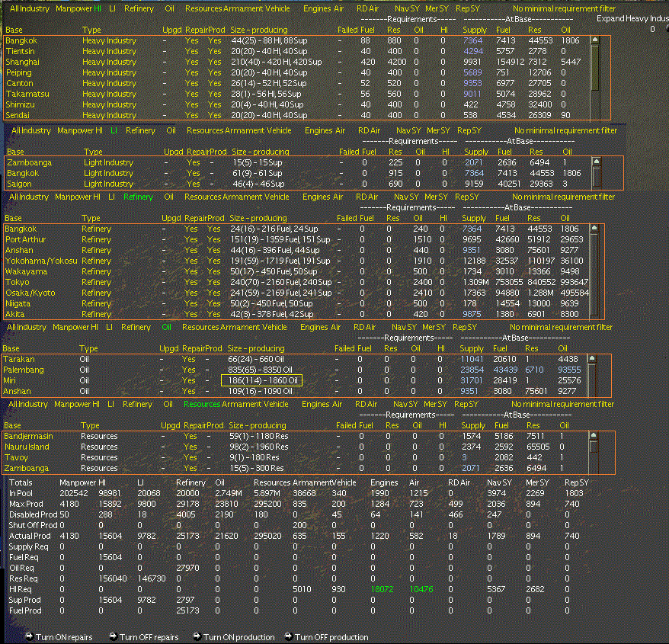This screenshot has height=644, width=669.
Task: Toggle green Resources filter above the Bandjermasin list
Action: pyautogui.click(x=202, y=404)
